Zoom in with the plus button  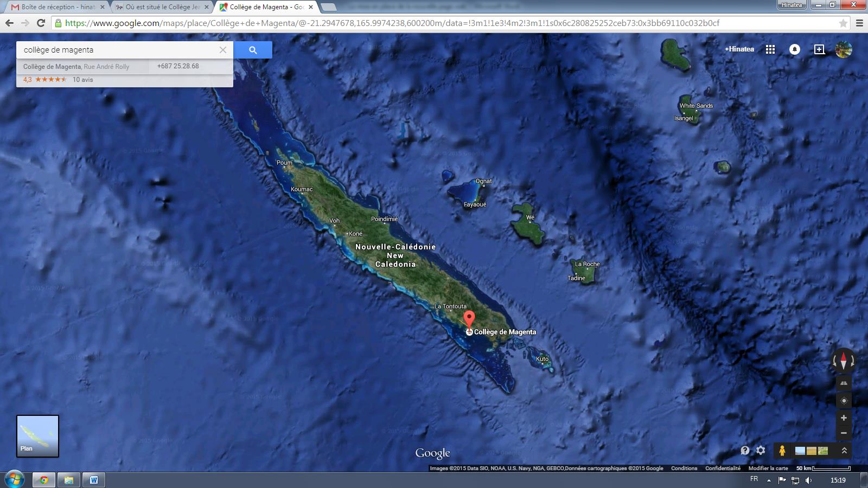pyautogui.click(x=844, y=418)
